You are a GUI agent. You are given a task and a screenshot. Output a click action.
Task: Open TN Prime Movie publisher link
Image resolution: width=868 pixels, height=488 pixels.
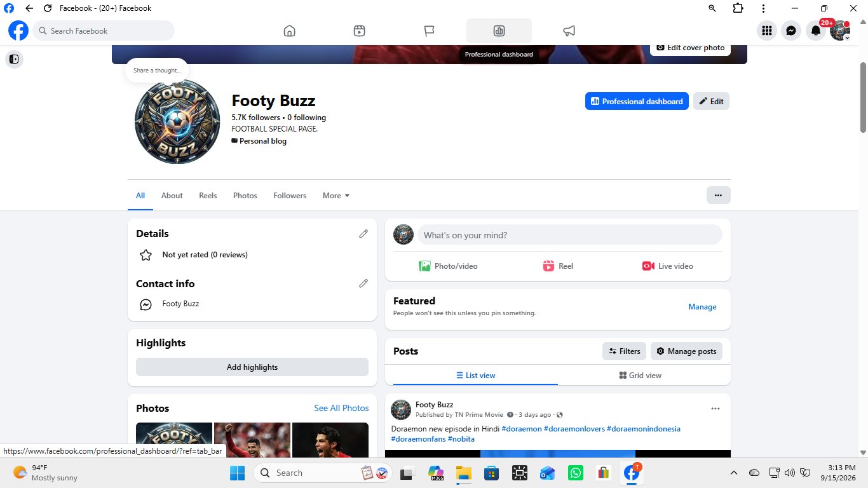tap(478, 415)
